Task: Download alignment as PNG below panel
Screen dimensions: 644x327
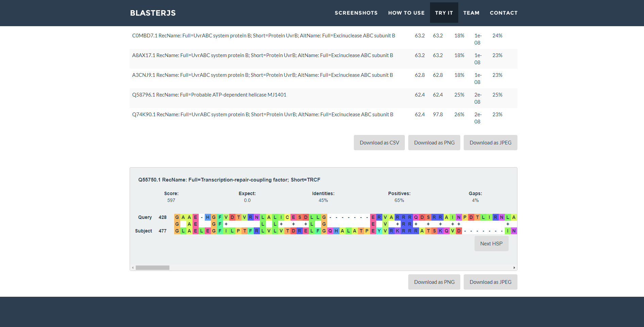Action: pos(434,282)
